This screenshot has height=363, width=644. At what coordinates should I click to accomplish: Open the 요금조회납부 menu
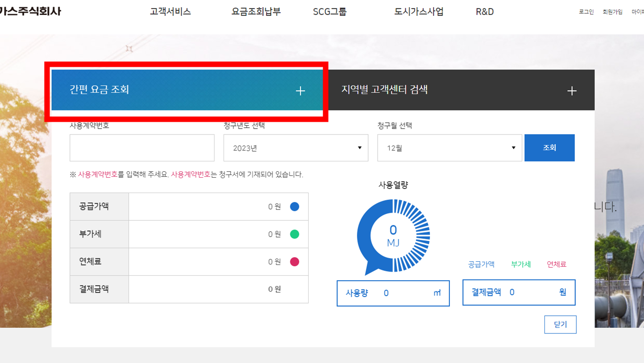(256, 12)
